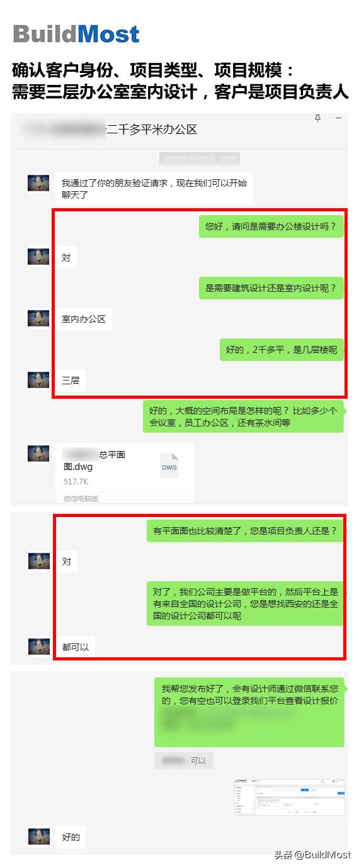Click avatar next to 室内办公区 reply
The width and height of the screenshot is (359, 868).
point(38,318)
